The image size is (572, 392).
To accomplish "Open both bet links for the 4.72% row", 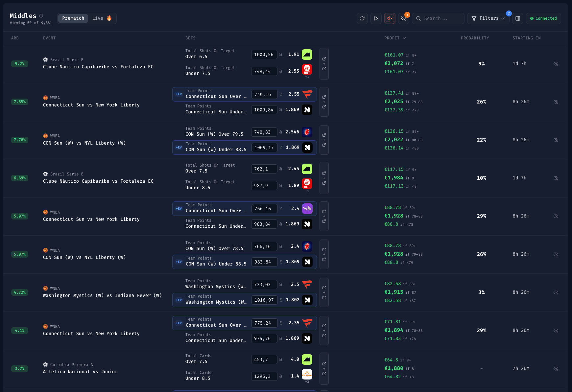I will 324,292.
